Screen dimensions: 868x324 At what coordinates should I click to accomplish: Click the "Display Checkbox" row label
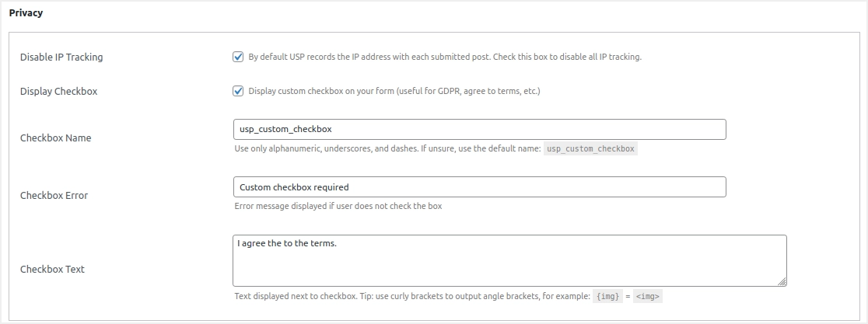click(x=58, y=91)
